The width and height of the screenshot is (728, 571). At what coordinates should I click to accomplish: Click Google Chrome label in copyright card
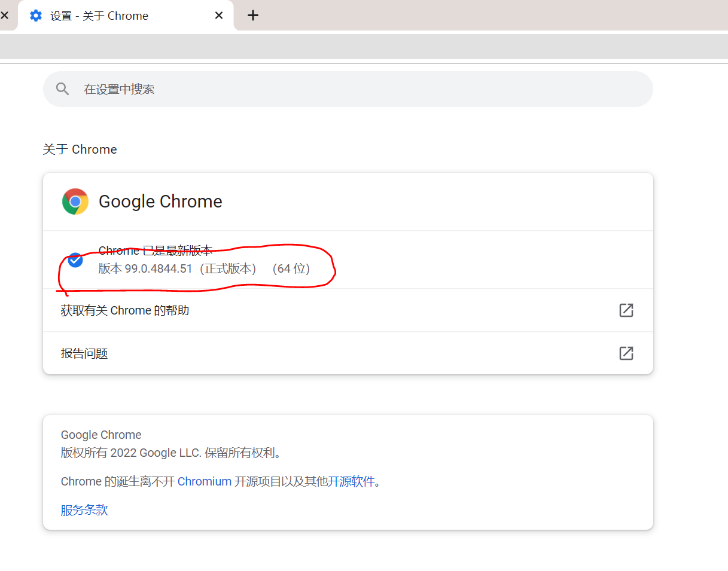tap(101, 435)
